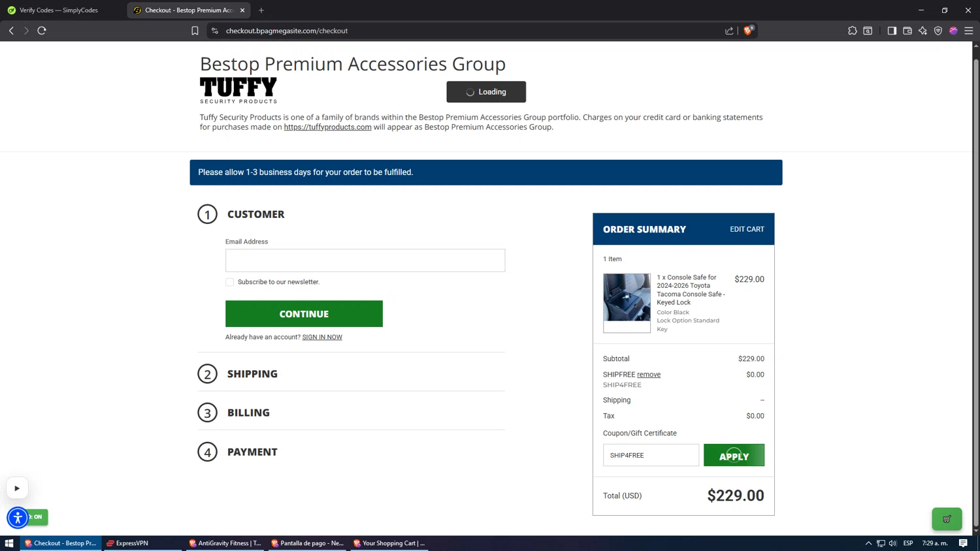Open the Brave wallet icon
This screenshot has width=980, height=551.
pos(907,31)
